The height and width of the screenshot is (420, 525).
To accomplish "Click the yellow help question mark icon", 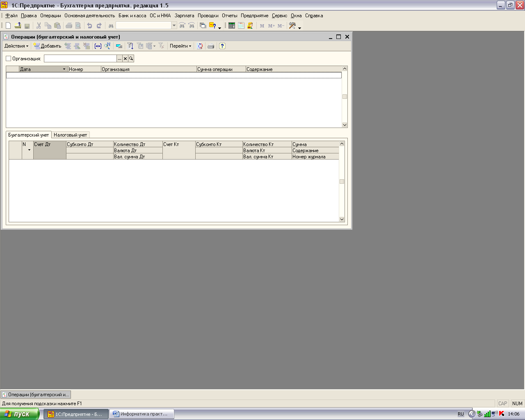I will point(222,46).
